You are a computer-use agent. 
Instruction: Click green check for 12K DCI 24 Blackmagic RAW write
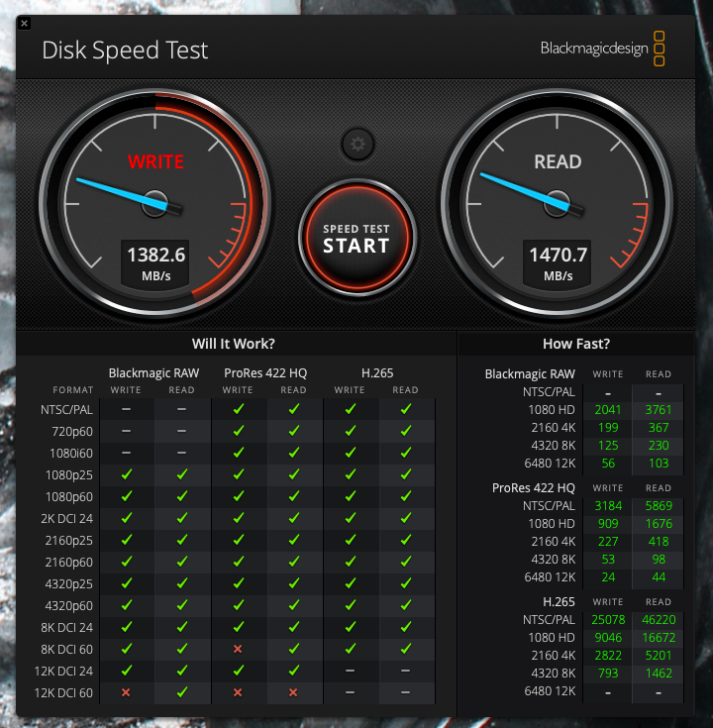pyautogui.click(x=127, y=670)
